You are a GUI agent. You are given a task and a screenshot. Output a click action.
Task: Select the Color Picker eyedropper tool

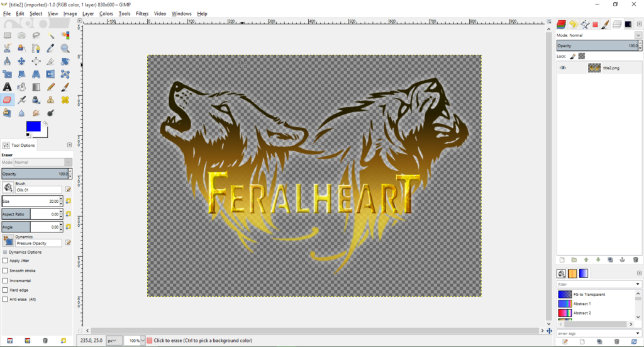point(50,48)
